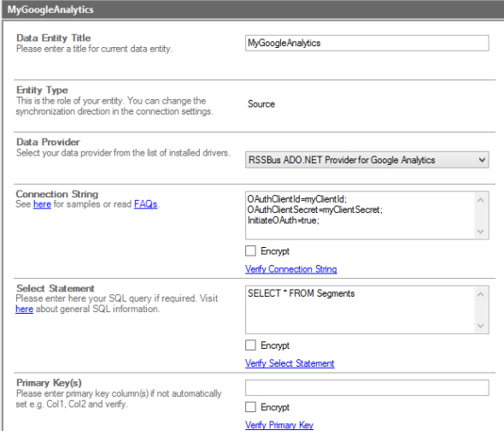
Task: Open the FAQs link
Action: click(145, 204)
